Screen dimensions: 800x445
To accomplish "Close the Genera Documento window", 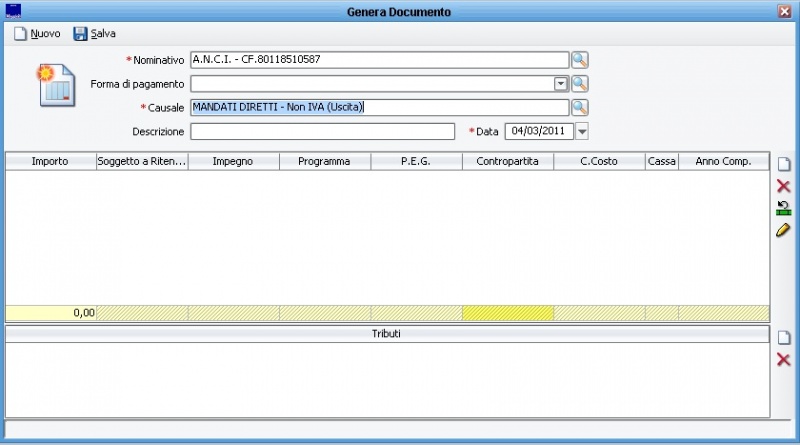I will 785,11.
